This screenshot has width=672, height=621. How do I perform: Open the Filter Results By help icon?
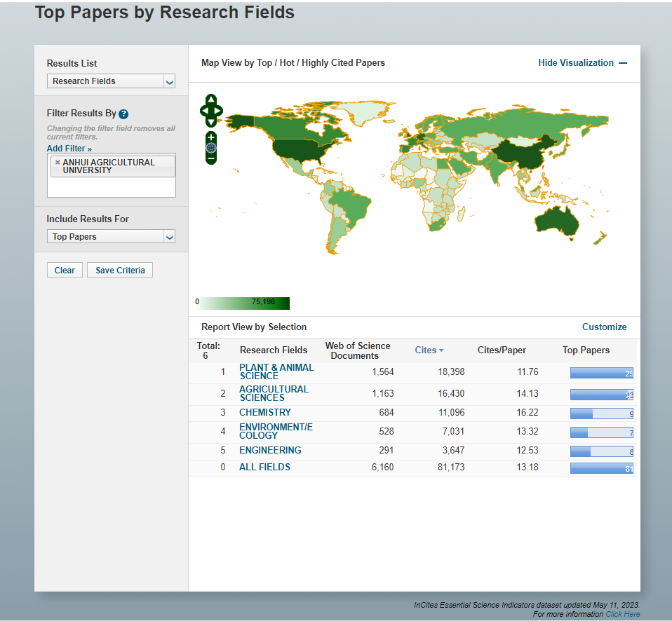click(123, 114)
